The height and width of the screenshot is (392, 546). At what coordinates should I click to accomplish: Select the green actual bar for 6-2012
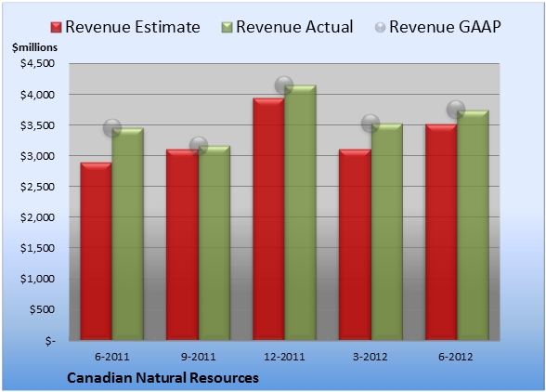[473, 225]
